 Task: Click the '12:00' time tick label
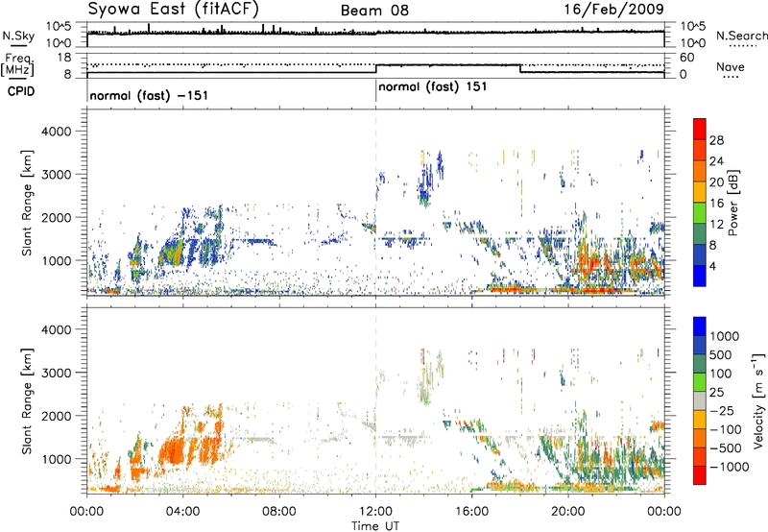coord(375,512)
